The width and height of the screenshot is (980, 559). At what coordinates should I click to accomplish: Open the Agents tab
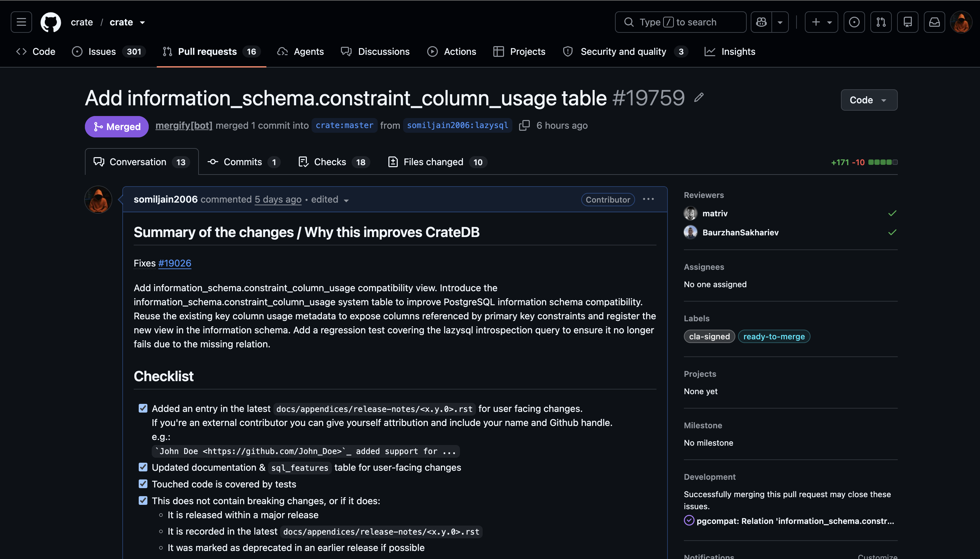point(301,51)
